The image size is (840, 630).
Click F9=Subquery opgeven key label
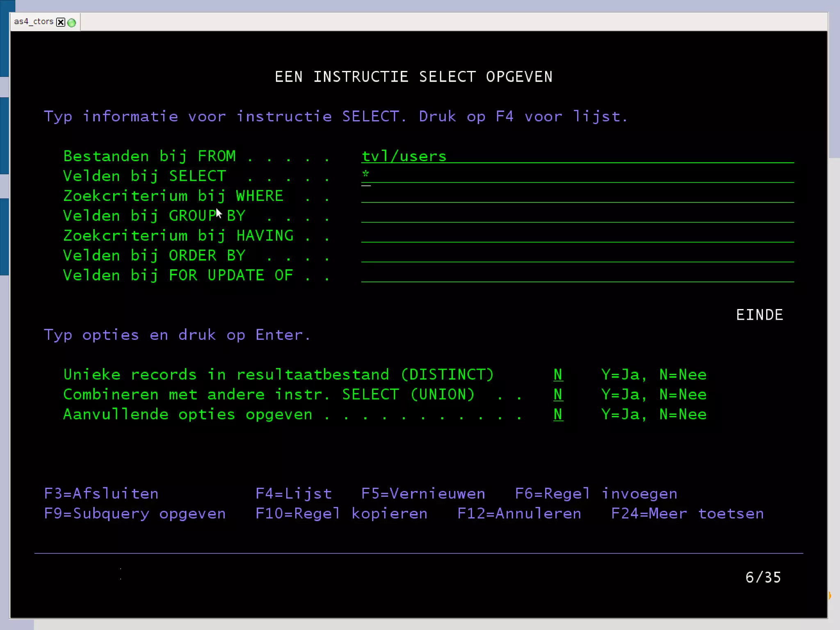[135, 514]
